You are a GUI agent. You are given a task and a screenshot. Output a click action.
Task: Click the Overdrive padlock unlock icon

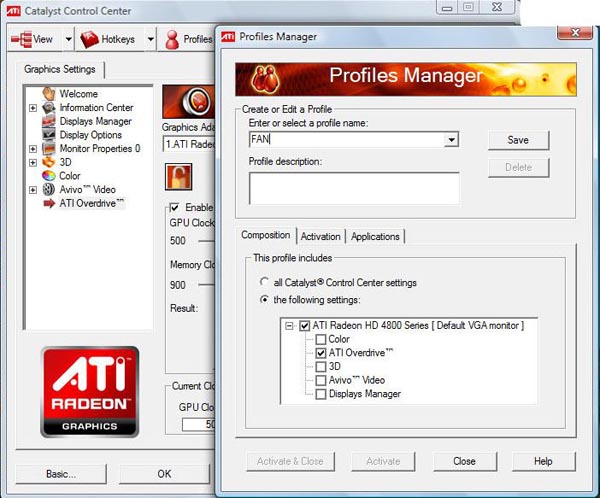178,177
